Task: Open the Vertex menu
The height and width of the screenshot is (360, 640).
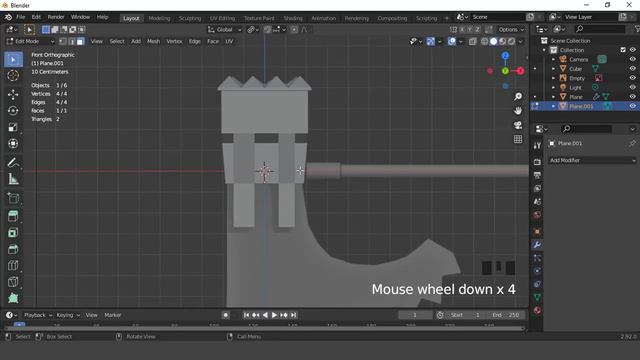Action: [x=174, y=41]
